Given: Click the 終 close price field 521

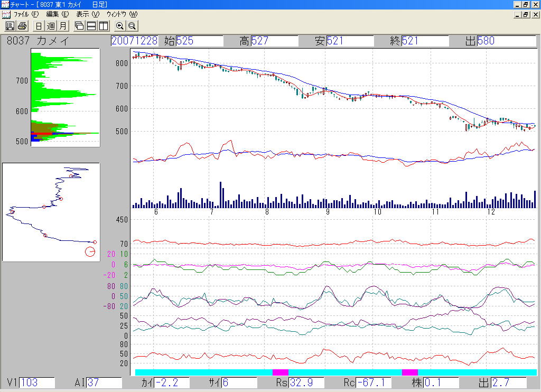Looking at the screenshot, I should tap(425, 41).
